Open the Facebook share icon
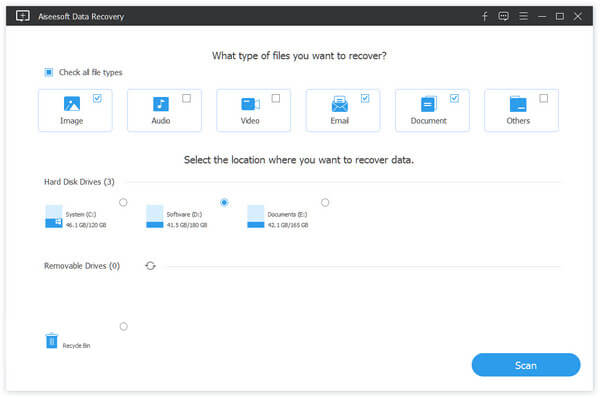Screen dimensions: 600x398 point(484,16)
